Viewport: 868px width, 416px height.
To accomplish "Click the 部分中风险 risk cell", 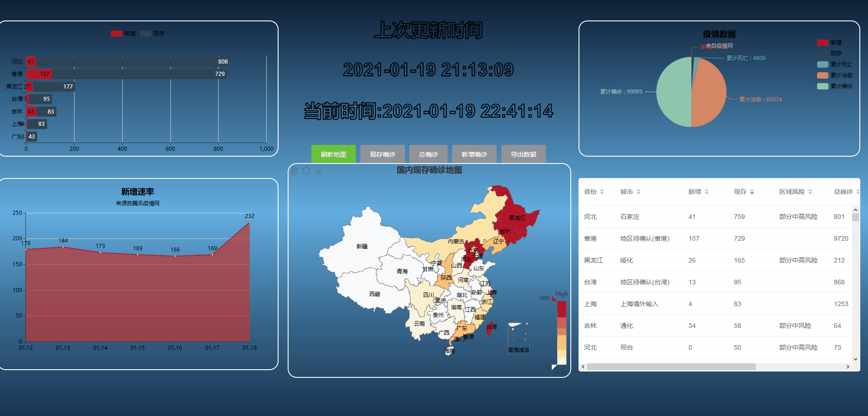I will click(795, 326).
